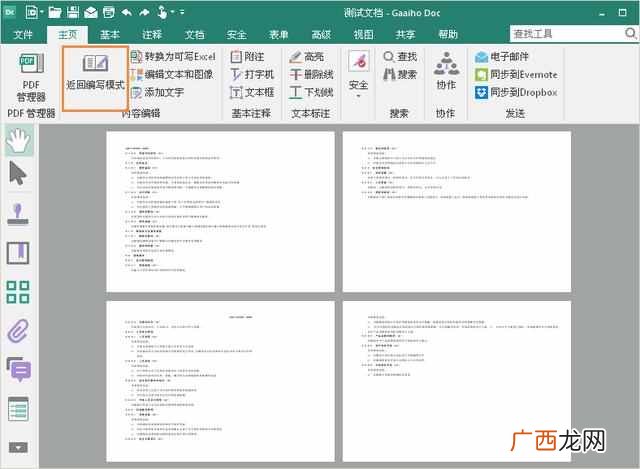Expand more sidebar tools down arrow
Screen dimensions: 640x469
pyautogui.click(x=18, y=448)
